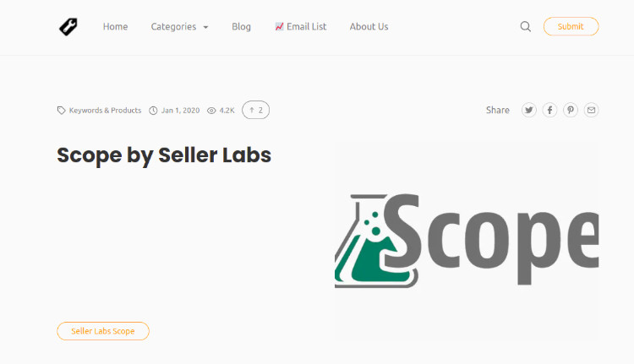
Task: Click the Seller Labs Scope button
Action: pos(103,331)
